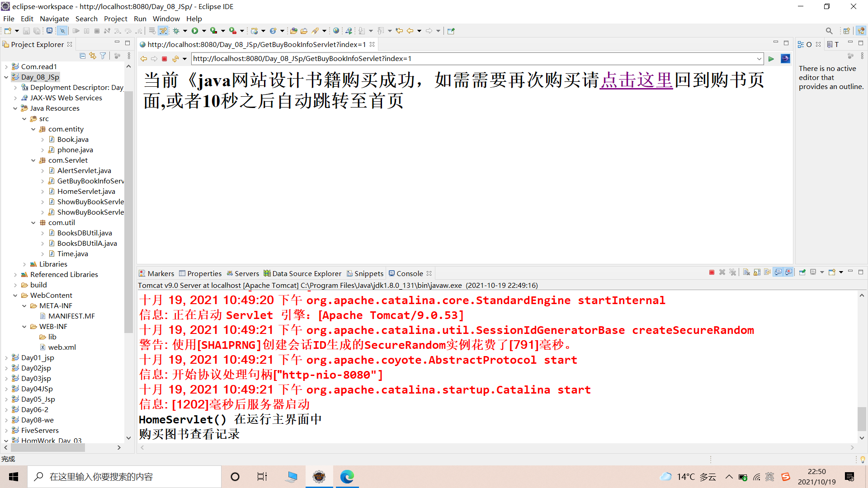Click the green Run button in toolbar
Image resolution: width=868 pixels, height=488 pixels.
[195, 31]
